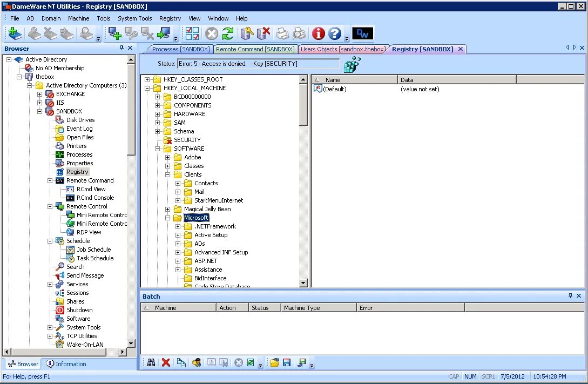Screen dimensions: 588x384
Task: Open the main toolbar options dropdown arrow after help icon
Action: coord(347,39)
